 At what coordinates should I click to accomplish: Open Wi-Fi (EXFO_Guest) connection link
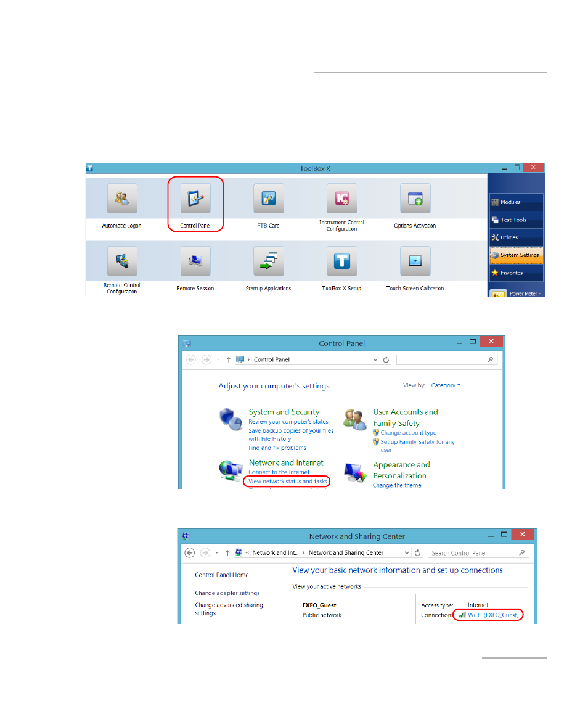[492, 615]
